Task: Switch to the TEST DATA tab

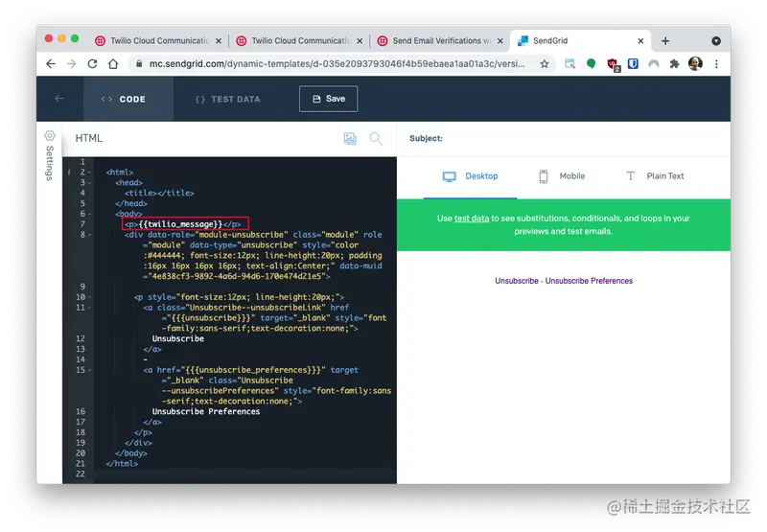Action: point(228,100)
